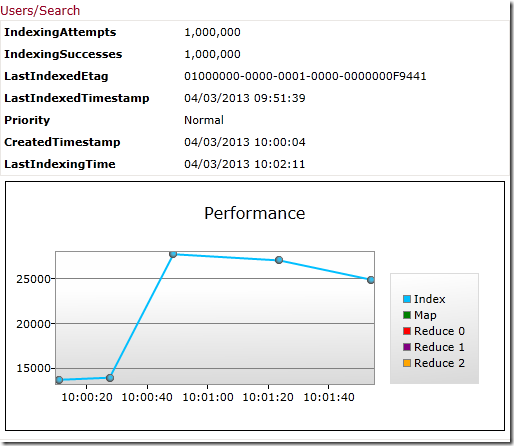Select the last data point on the line
The height and width of the screenshot is (446, 514).
coord(371,280)
